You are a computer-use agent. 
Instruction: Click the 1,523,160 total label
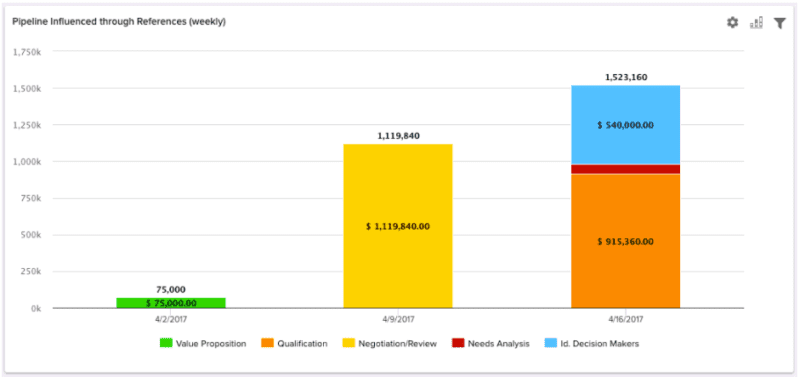626,78
